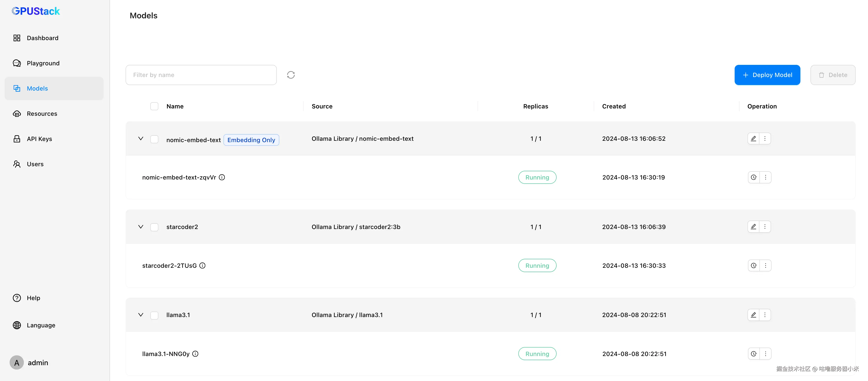Click the Deploy Model button
Image resolution: width=868 pixels, height=381 pixels.
(x=767, y=75)
